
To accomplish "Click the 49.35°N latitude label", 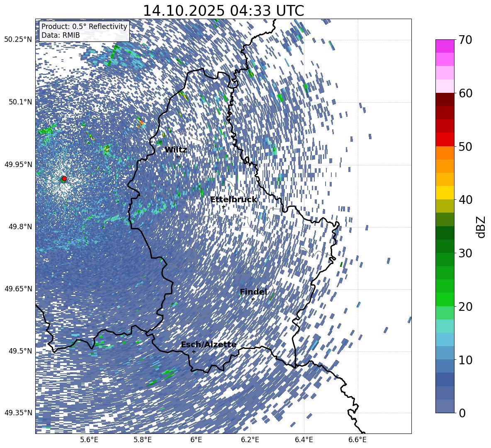I will 18,413.
